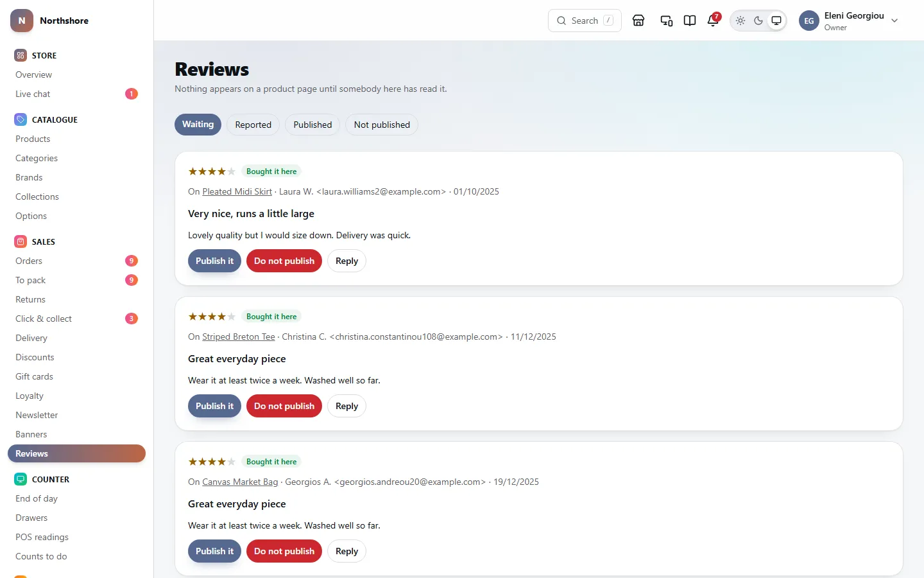Open Loyalty in sidebar
The image size is (924, 578).
(x=76, y=396)
